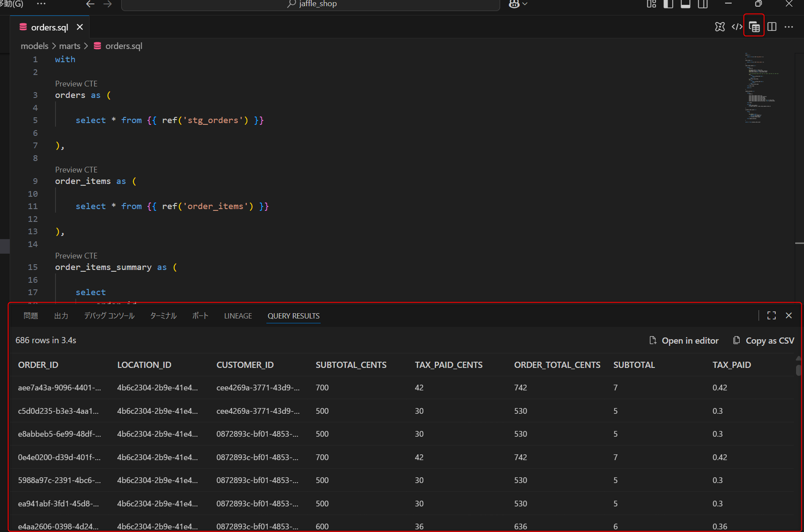804x532 pixels.
Task: Click the preview query results table icon
Action: click(754, 27)
